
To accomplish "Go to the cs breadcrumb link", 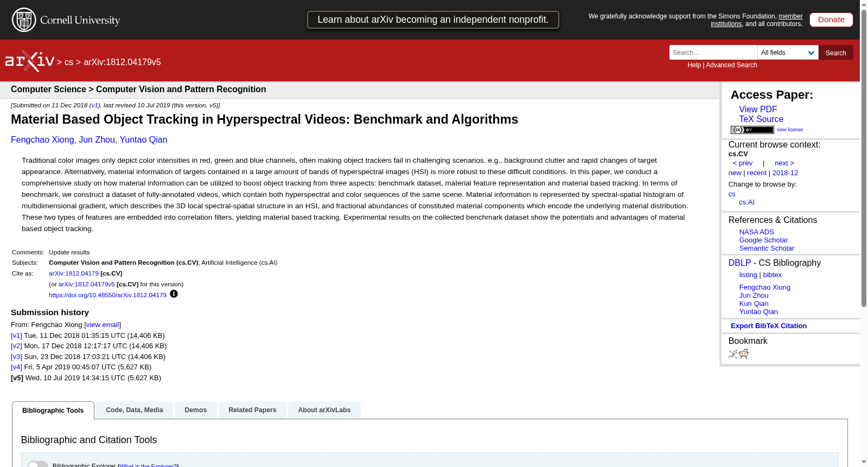I will point(69,62).
